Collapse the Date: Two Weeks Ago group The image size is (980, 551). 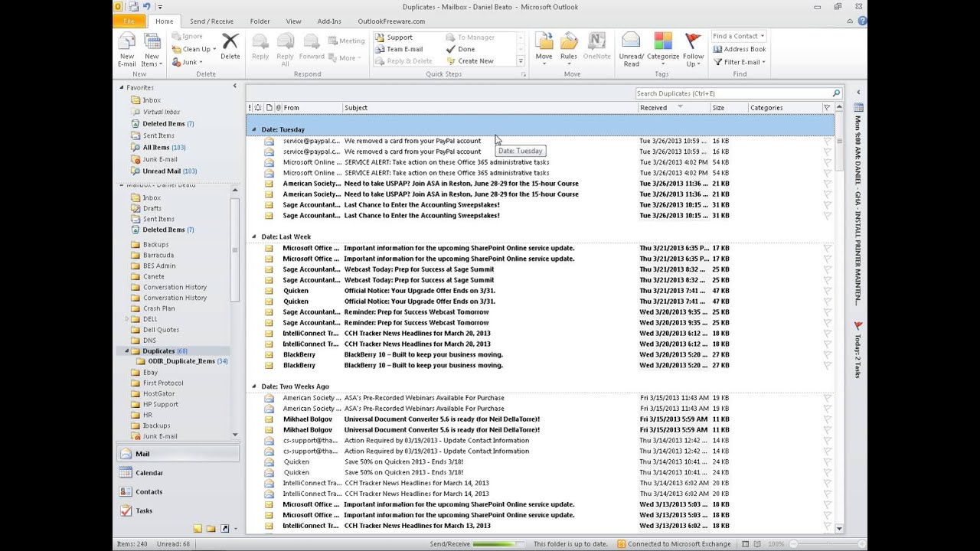point(254,386)
